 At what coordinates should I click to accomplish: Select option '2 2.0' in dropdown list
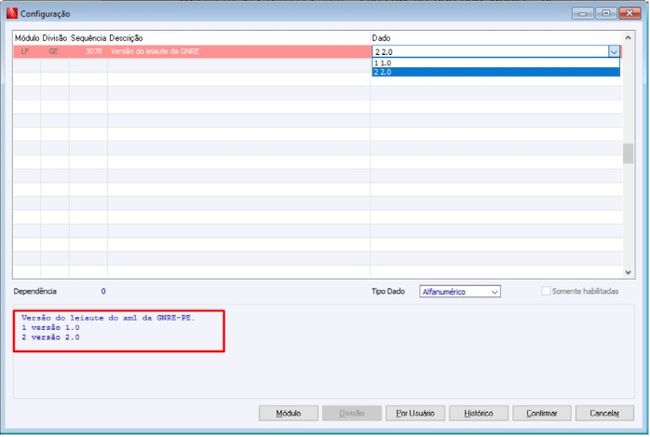[x=496, y=72]
